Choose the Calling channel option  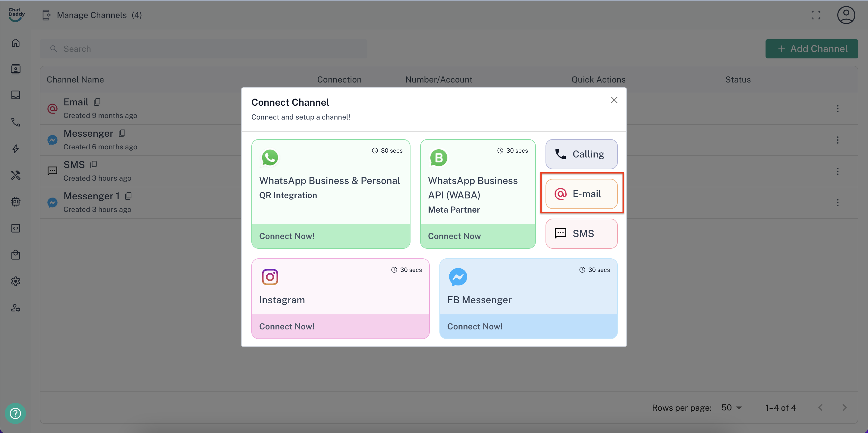click(581, 154)
